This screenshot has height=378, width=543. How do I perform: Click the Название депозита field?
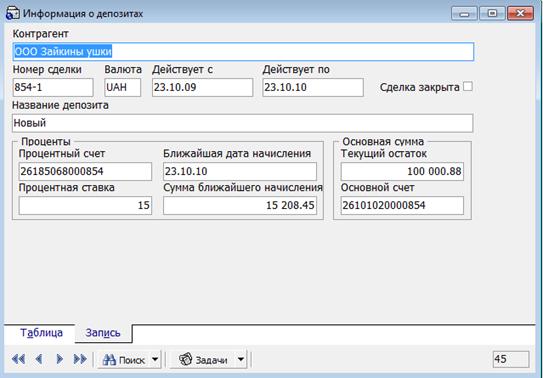click(x=242, y=123)
